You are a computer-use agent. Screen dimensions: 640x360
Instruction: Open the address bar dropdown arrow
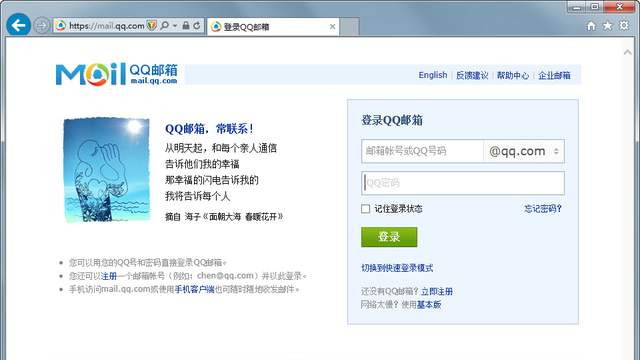pos(175,26)
